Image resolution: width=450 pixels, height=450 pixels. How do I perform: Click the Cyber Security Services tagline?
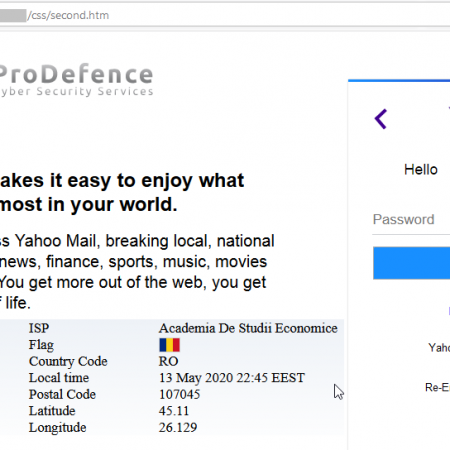click(x=77, y=91)
